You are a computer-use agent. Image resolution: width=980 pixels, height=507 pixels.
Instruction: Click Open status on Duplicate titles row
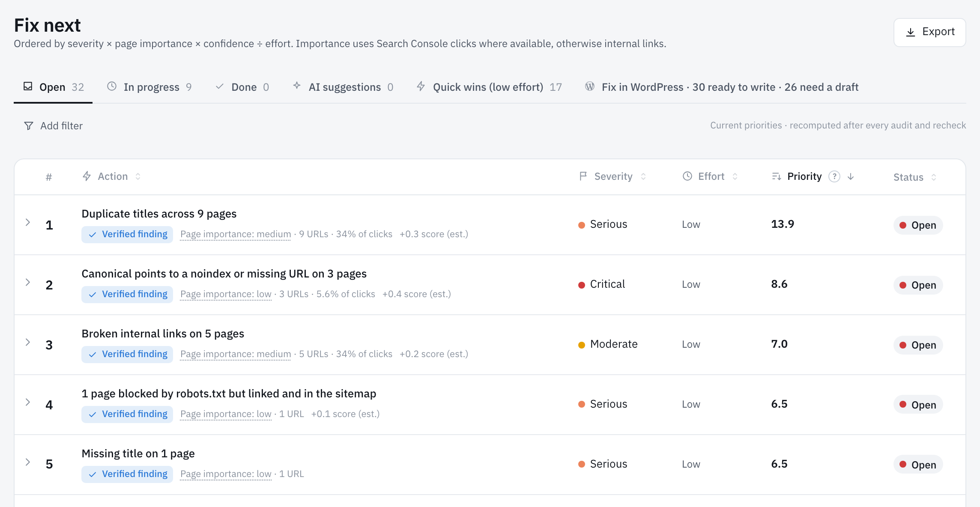pos(918,225)
